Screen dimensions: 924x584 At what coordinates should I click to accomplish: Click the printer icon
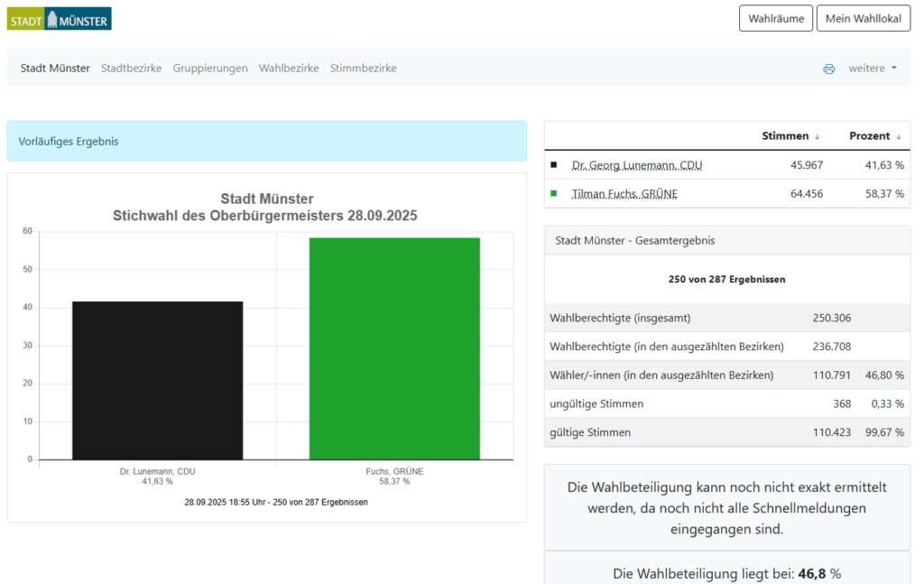point(828,69)
